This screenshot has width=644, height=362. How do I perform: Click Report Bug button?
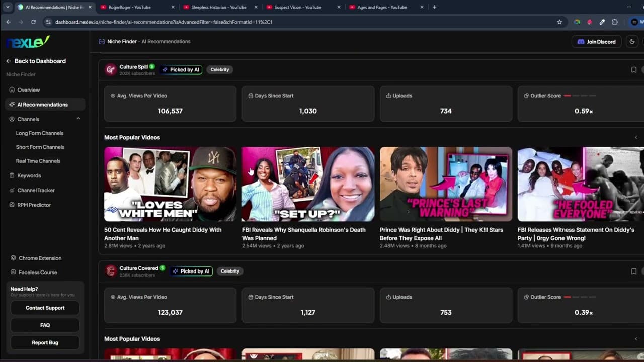pyautogui.click(x=45, y=343)
